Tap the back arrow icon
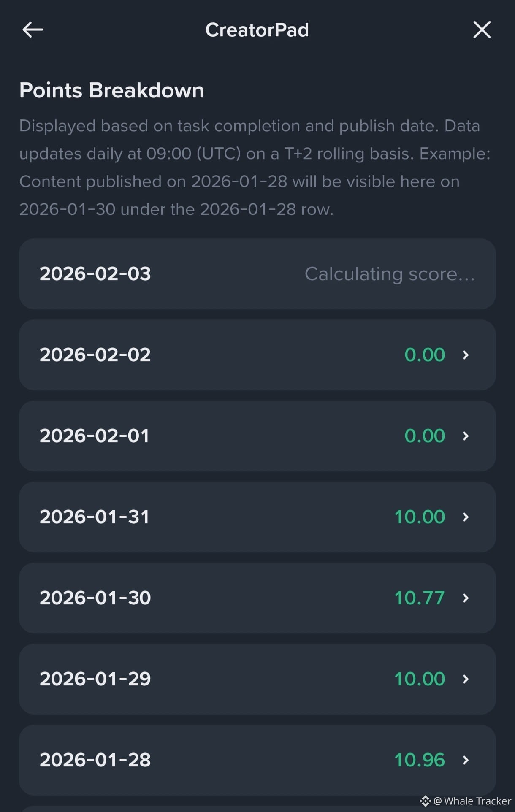Screen dimensions: 515x812 coord(33,30)
